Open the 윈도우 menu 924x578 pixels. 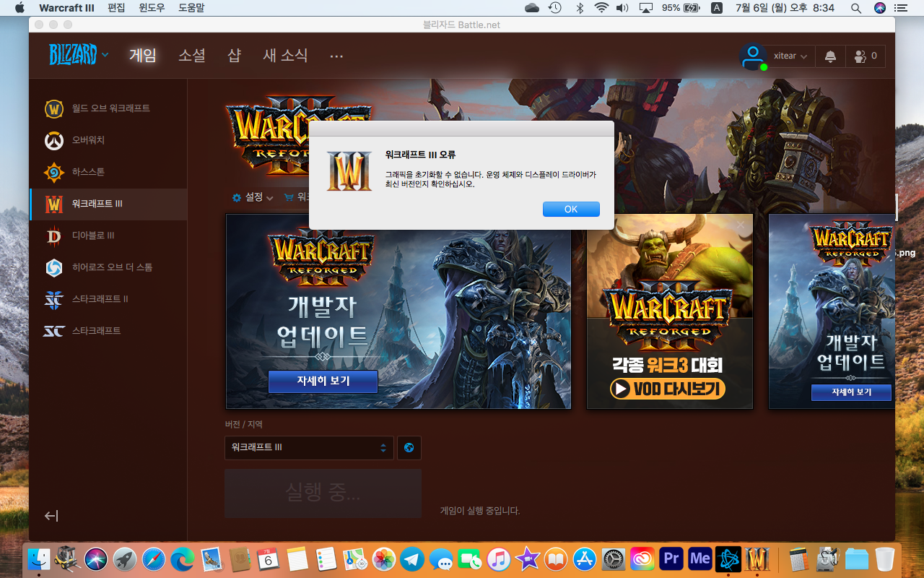152,8
